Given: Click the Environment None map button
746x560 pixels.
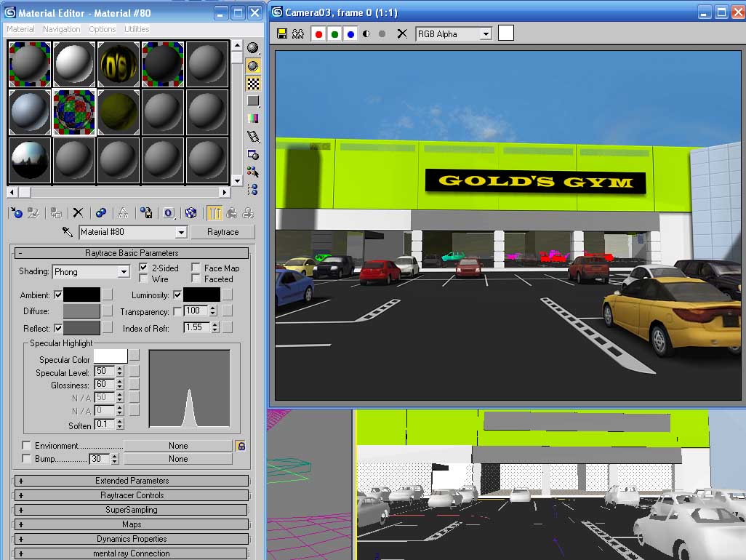Looking at the screenshot, I should pyautogui.click(x=178, y=446).
